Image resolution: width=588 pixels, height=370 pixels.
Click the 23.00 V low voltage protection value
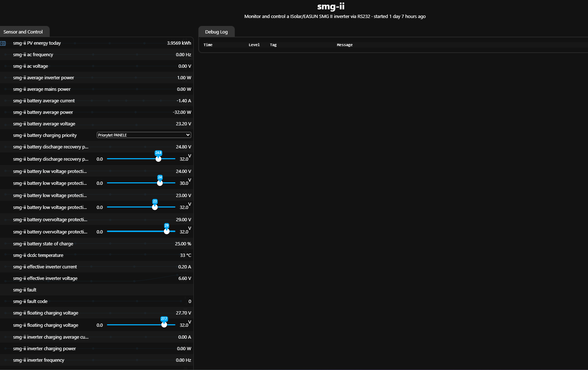click(x=183, y=196)
